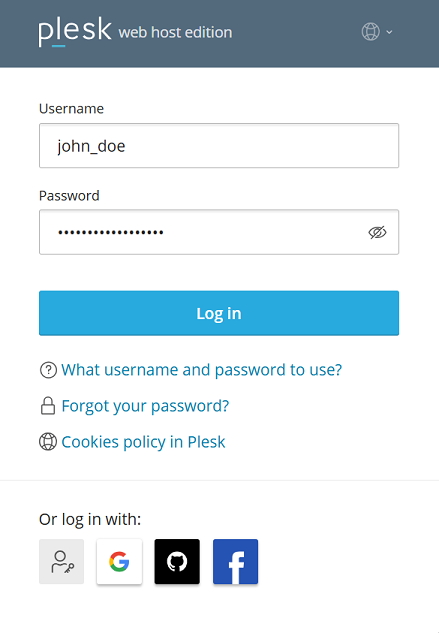Click the Password field label
The width and height of the screenshot is (439, 633).
69,196
